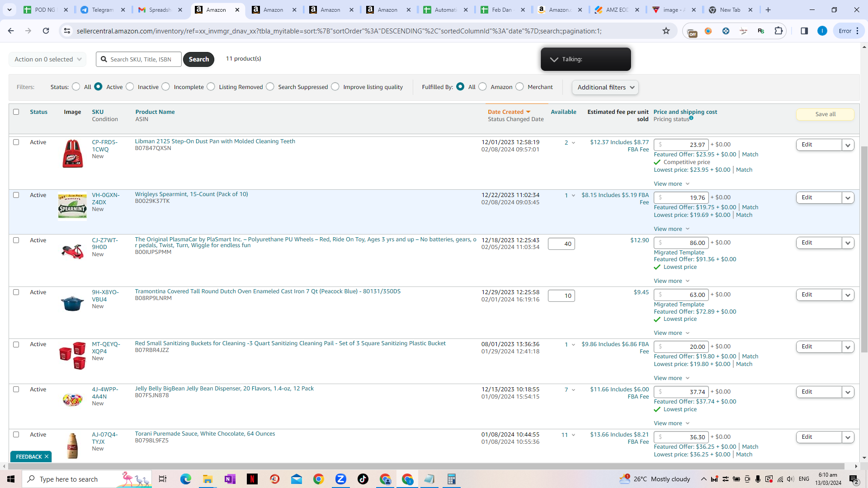Collapse the Talking panel chevron
The image size is (868, 488).
tap(554, 59)
